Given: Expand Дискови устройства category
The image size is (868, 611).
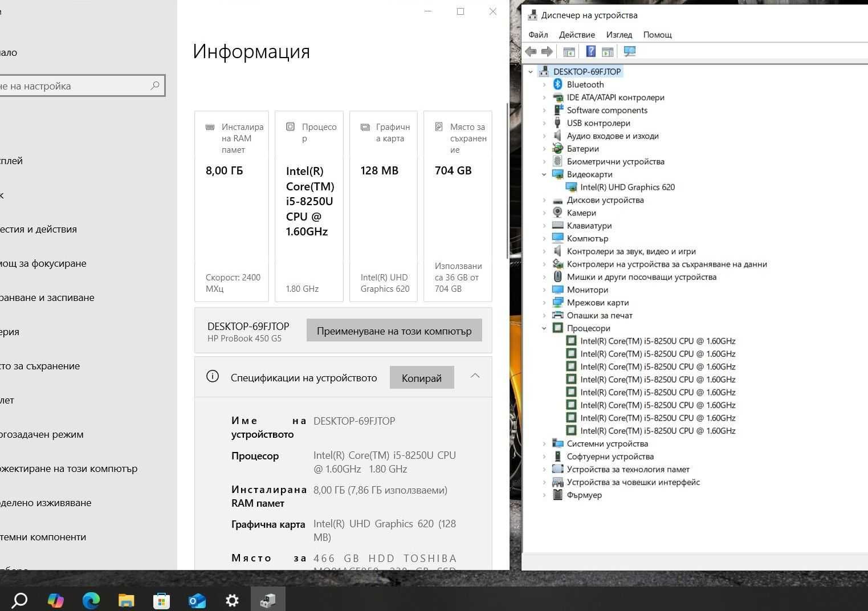Looking at the screenshot, I should (544, 200).
